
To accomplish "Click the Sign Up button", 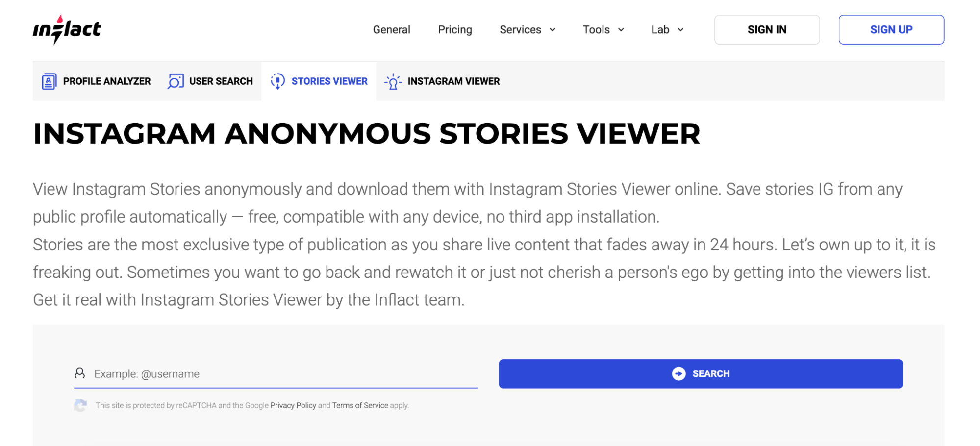I will tap(891, 30).
